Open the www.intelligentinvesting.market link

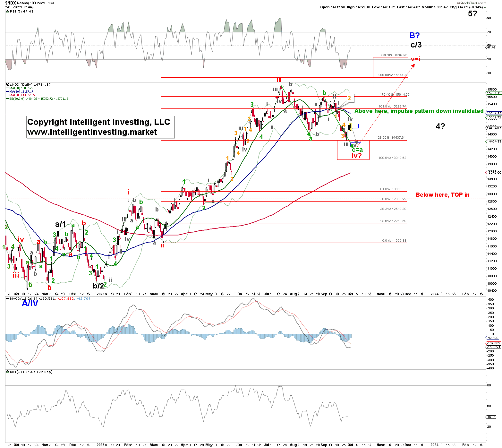92,132
